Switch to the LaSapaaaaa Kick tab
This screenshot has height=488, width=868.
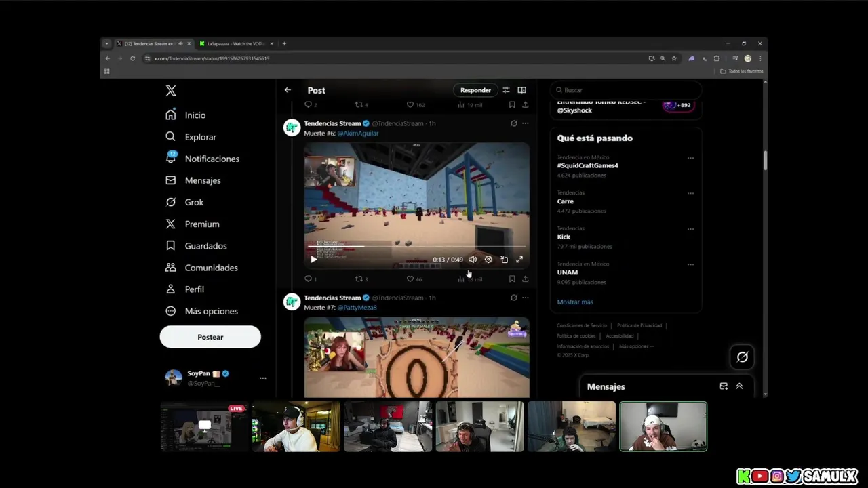[x=236, y=43]
